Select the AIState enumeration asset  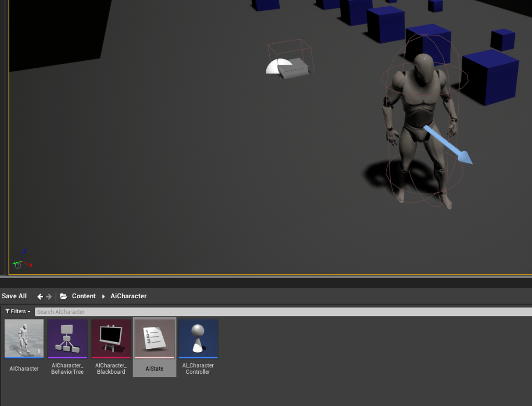pyautogui.click(x=154, y=339)
